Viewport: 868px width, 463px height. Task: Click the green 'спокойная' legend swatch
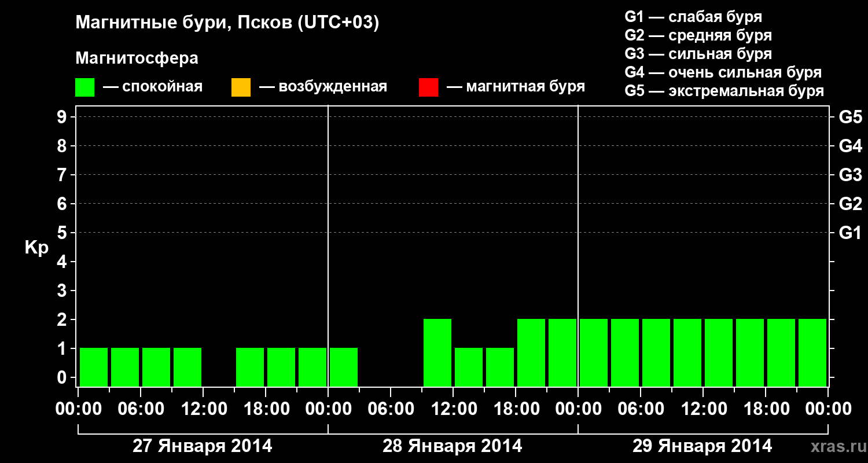[85, 87]
